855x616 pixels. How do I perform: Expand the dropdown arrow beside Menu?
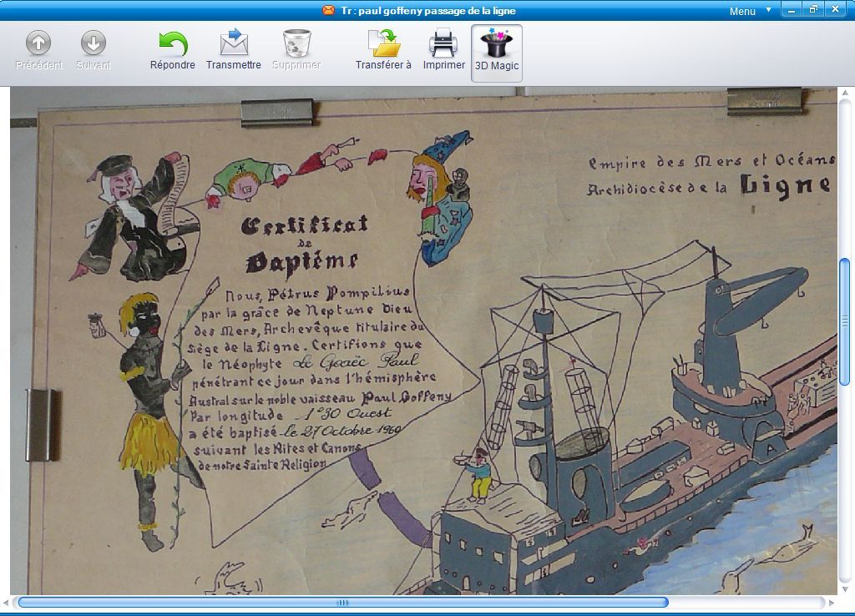768,11
